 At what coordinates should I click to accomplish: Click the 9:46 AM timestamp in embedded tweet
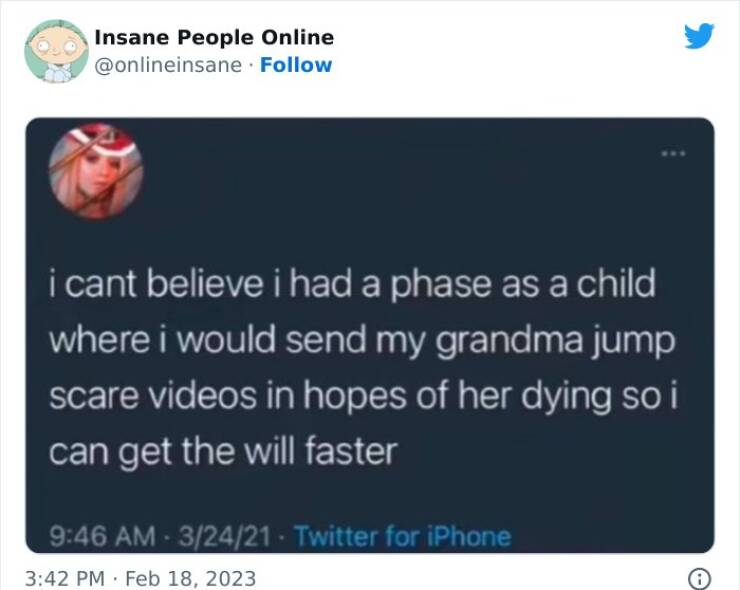pos(102,537)
